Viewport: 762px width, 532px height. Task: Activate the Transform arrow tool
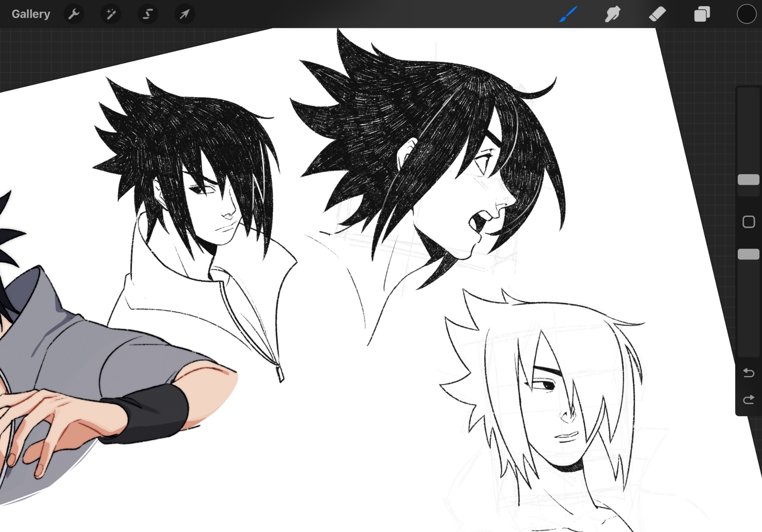pos(184,14)
